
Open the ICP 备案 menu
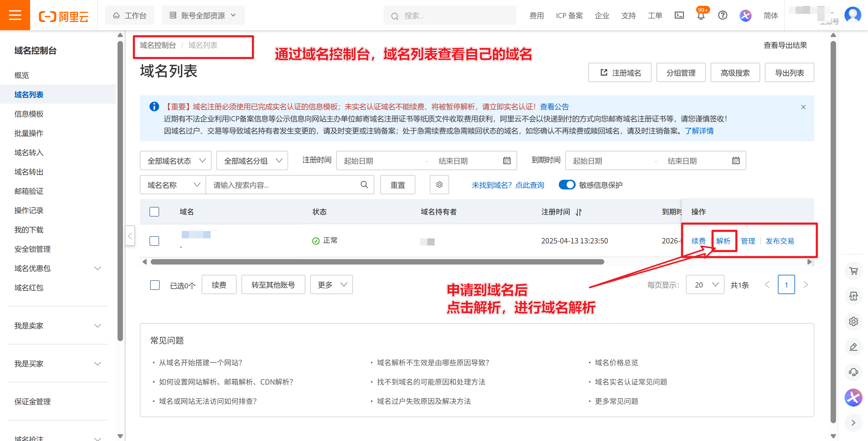[x=569, y=15]
